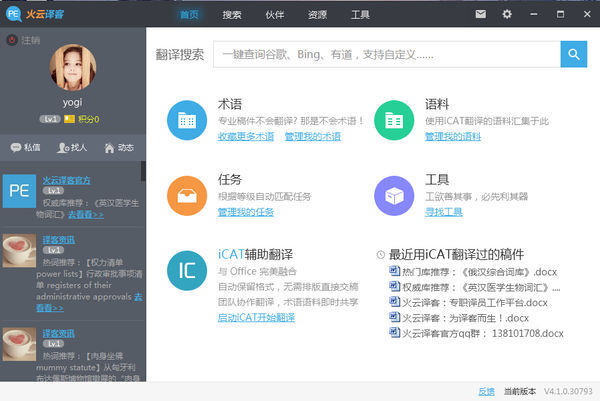
Task: Click the 私信 message bubble icon
Action: tap(16, 147)
